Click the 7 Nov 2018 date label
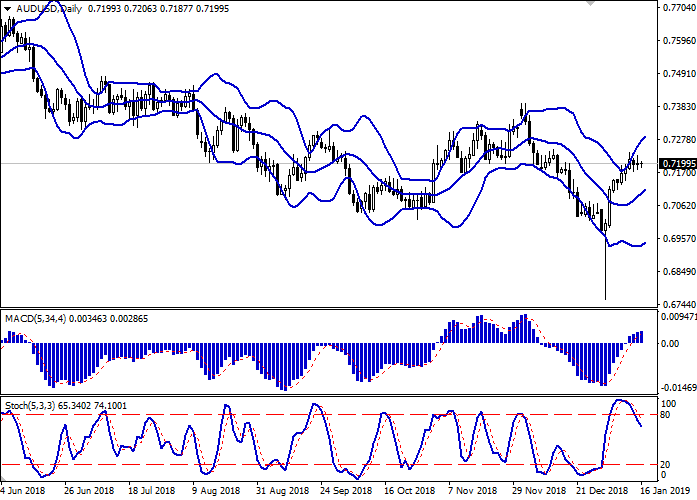The height and width of the screenshot is (500, 697). click(x=473, y=491)
